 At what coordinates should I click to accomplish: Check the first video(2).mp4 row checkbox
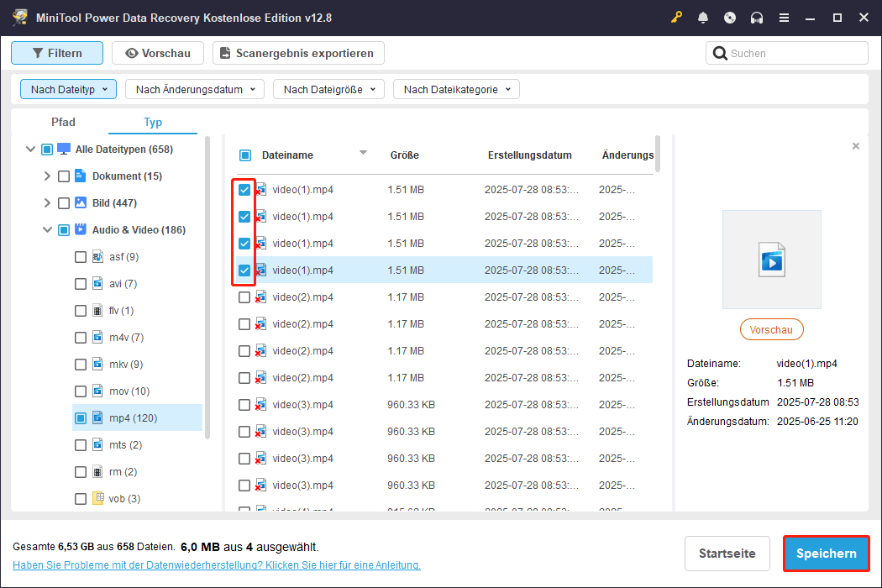[x=244, y=297]
